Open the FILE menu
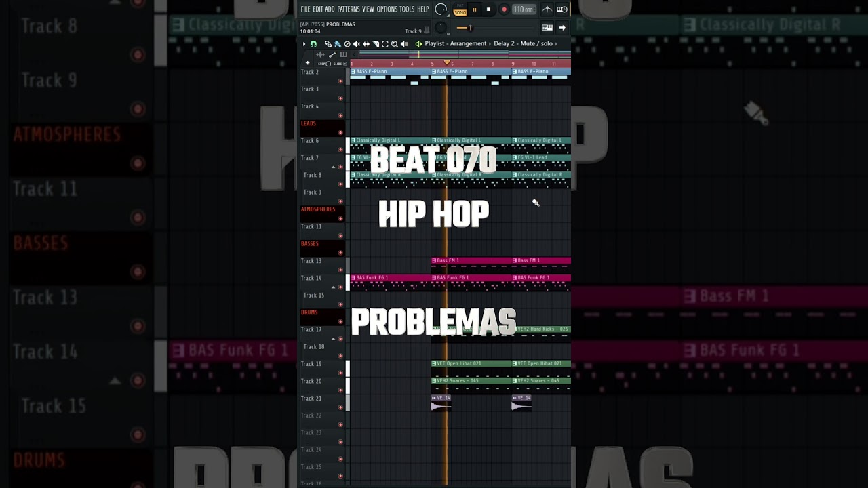 (x=305, y=9)
